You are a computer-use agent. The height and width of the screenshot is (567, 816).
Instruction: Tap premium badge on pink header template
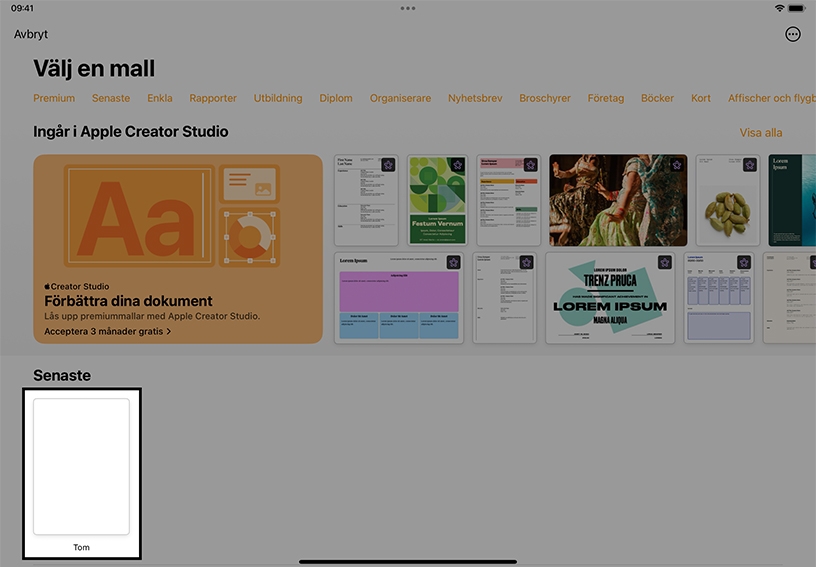pyautogui.click(x=530, y=165)
